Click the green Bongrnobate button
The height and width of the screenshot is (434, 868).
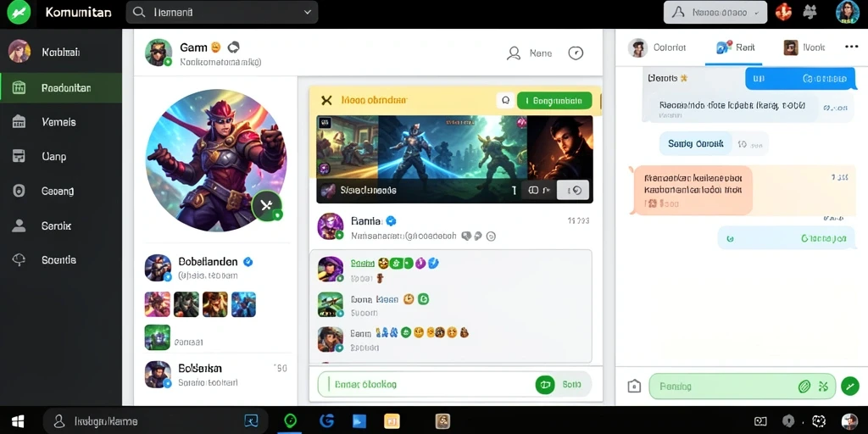(x=554, y=100)
